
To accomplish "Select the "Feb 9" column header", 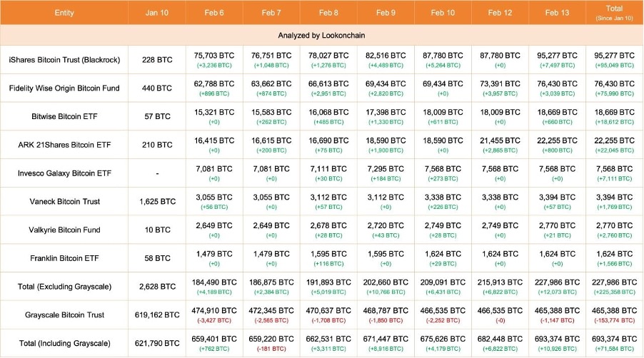I will (x=386, y=13).
